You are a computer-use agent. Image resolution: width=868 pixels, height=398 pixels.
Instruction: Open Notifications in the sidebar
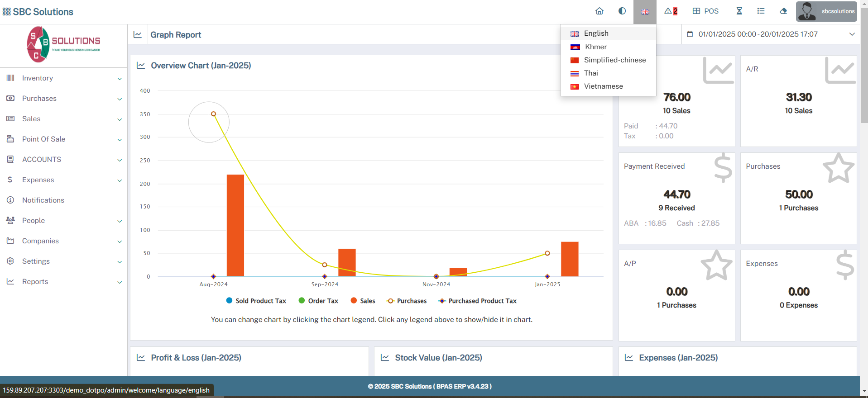pyautogui.click(x=43, y=200)
